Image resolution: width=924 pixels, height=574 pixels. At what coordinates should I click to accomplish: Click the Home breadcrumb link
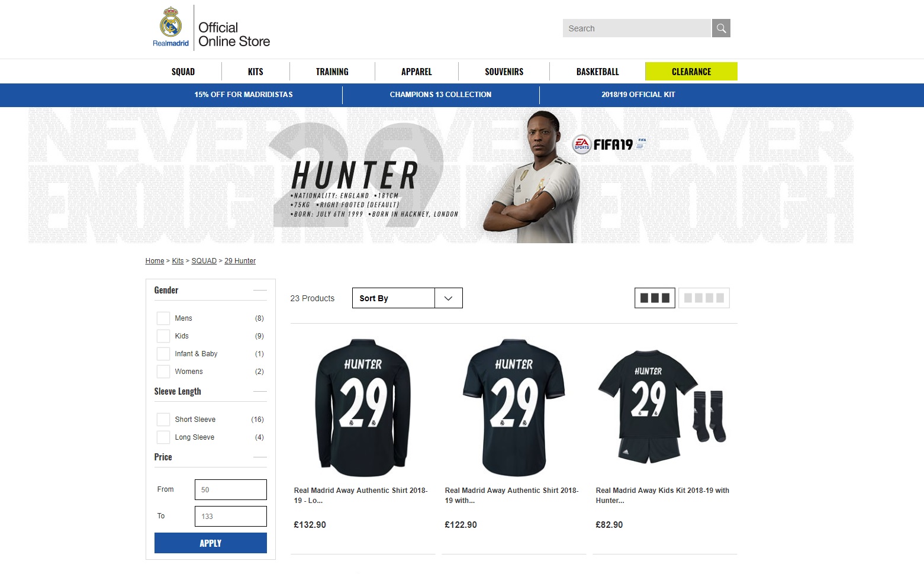[154, 261]
